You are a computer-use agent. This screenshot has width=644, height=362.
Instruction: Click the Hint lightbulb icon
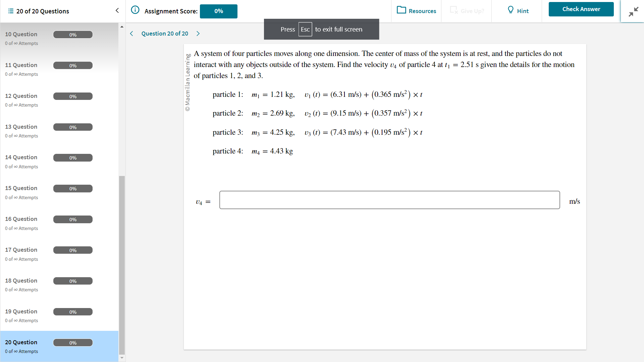tap(511, 10)
